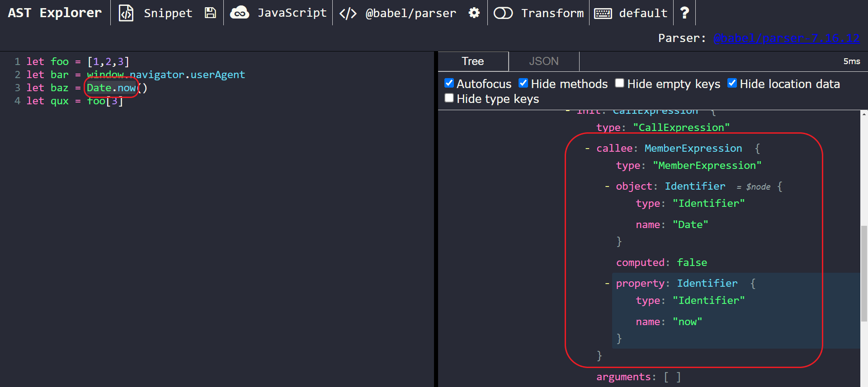The height and width of the screenshot is (387, 868).
Task: Toggle the Transform switch
Action: pos(503,13)
